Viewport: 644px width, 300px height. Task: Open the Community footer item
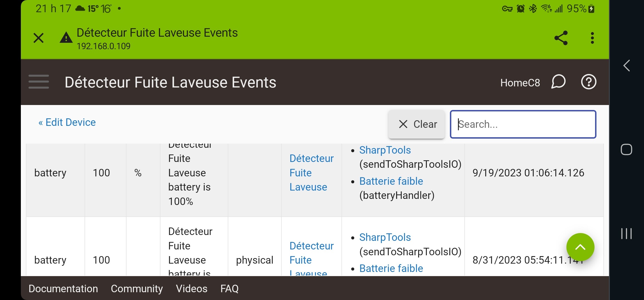(137, 289)
